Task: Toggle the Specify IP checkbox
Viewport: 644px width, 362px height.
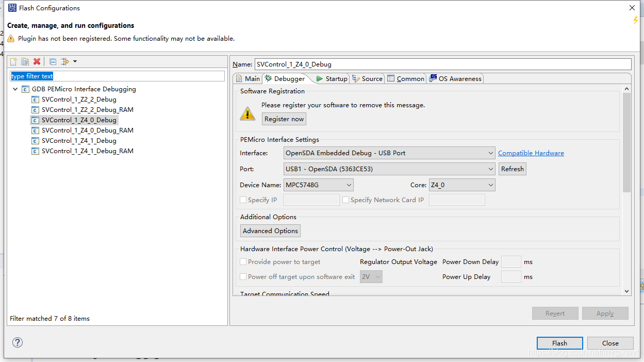Action: [243, 200]
